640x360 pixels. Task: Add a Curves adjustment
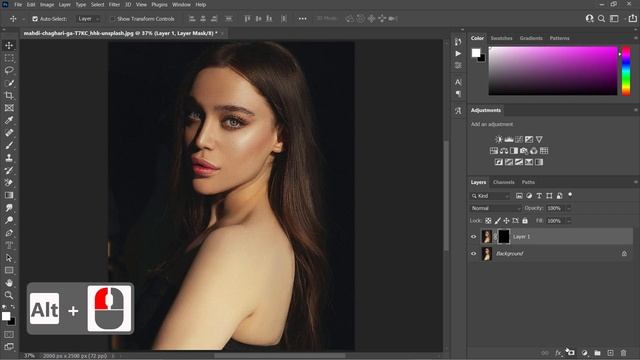(x=519, y=140)
